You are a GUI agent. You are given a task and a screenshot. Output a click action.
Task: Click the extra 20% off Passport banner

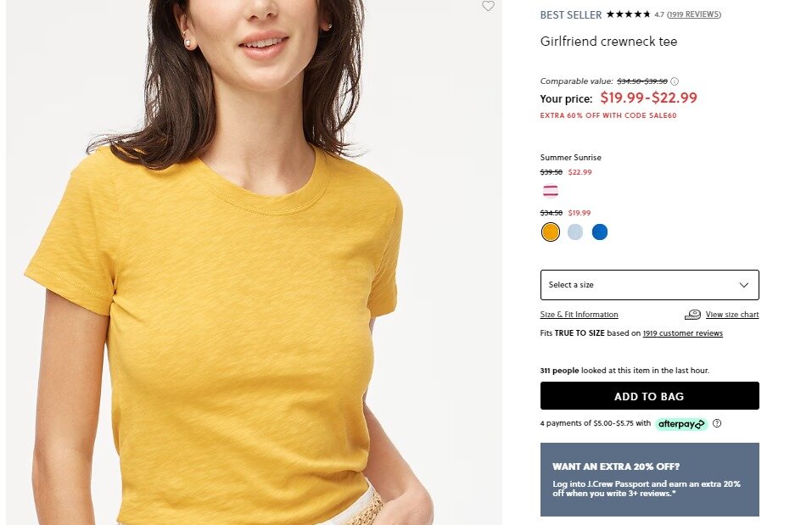tap(649, 479)
